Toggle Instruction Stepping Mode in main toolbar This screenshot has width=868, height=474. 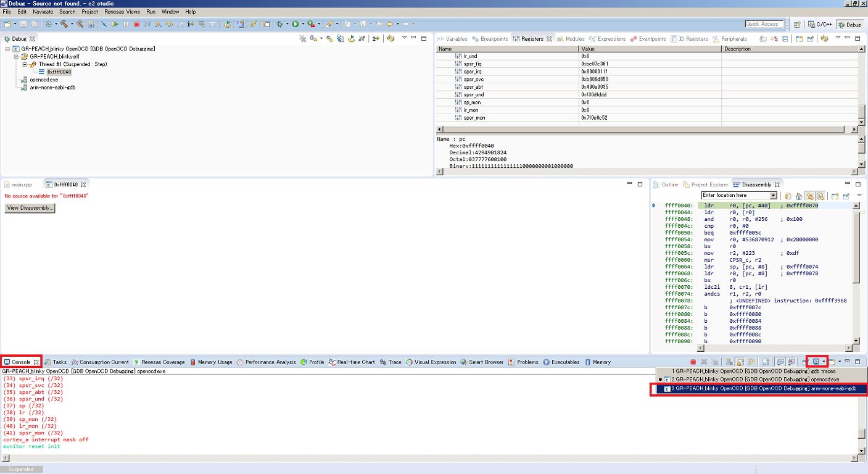[190, 24]
